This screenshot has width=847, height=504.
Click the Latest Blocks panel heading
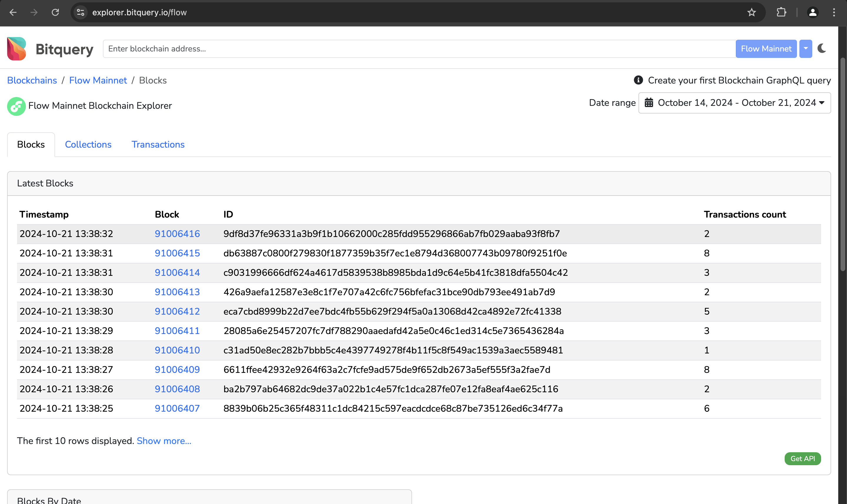tap(45, 183)
